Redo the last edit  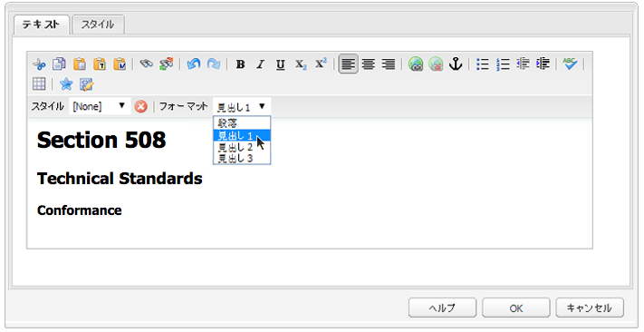tap(214, 64)
